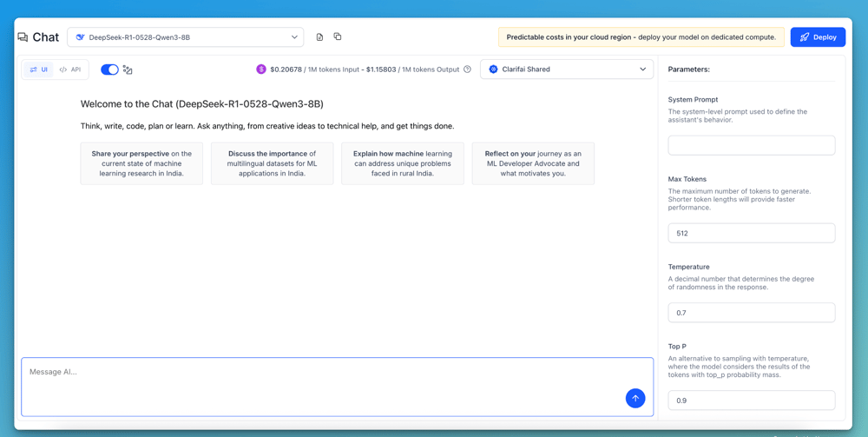Turn off the blue toggle switch
Image resolution: width=868 pixels, height=437 pixels.
coord(109,70)
